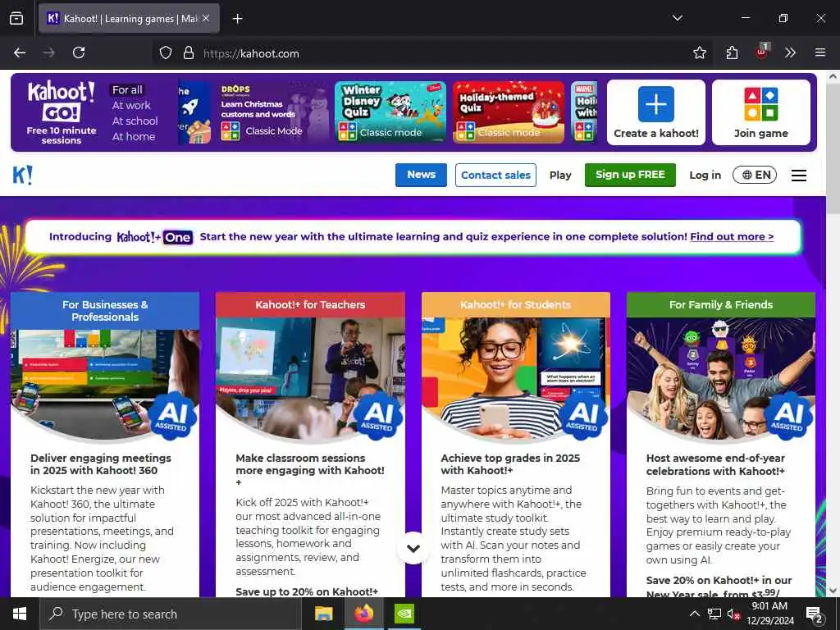This screenshot has width=840, height=630.
Task: Follow the Find out more link
Action: click(732, 237)
